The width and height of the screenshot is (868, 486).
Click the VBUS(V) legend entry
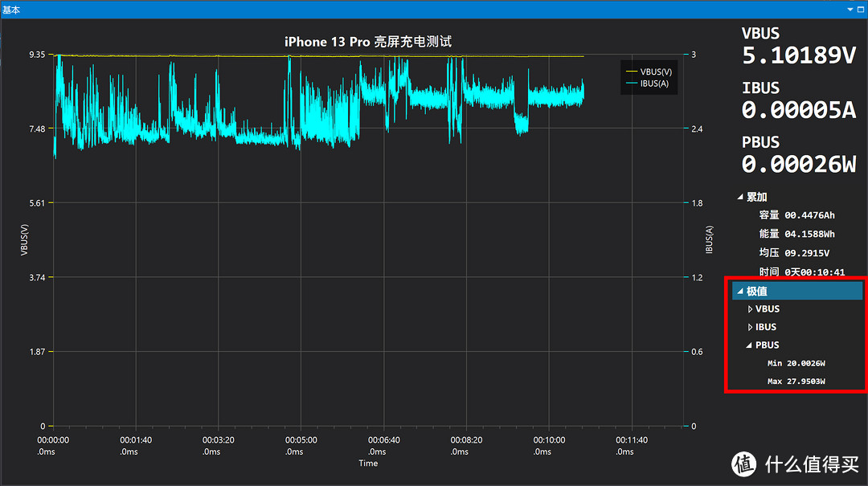[649, 72]
